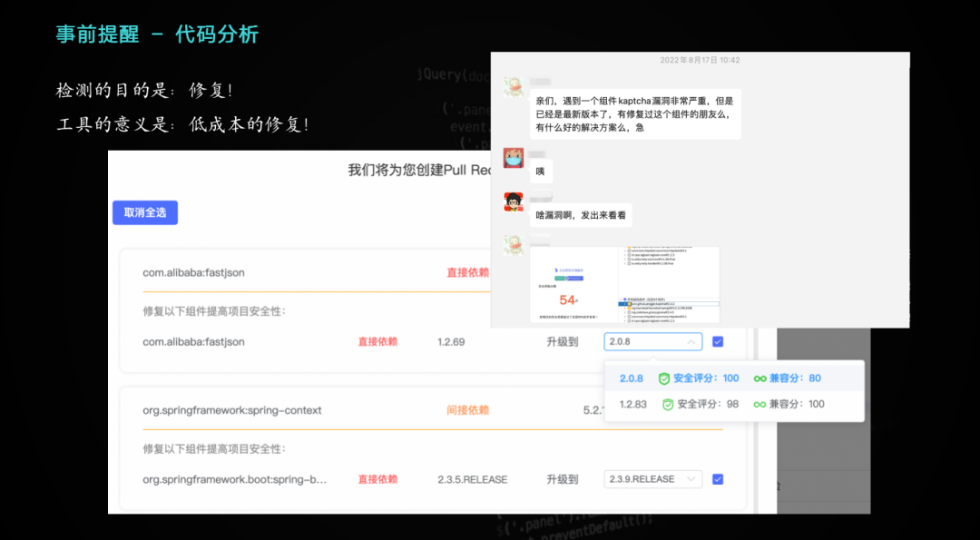The width and height of the screenshot is (980, 540).
Task: Click the infinity compatibility icon for version 2.0.8
Action: pyautogui.click(x=759, y=378)
